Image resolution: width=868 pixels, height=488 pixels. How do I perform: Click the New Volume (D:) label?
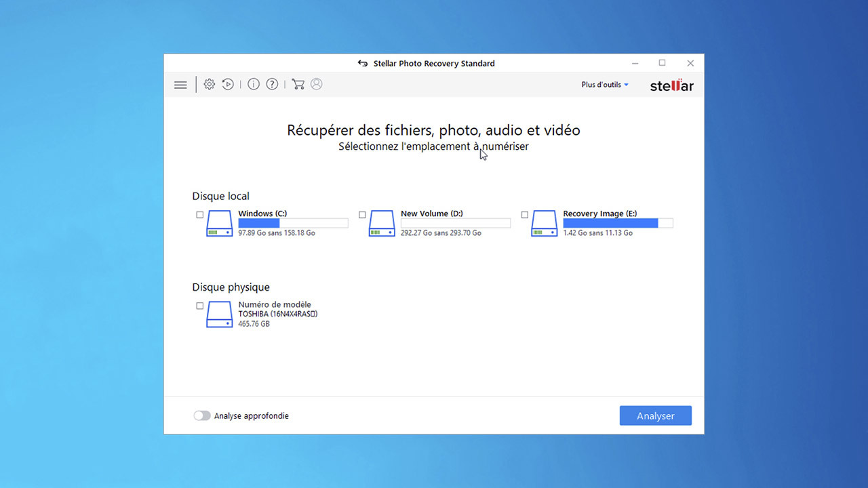(x=432, y=213)
